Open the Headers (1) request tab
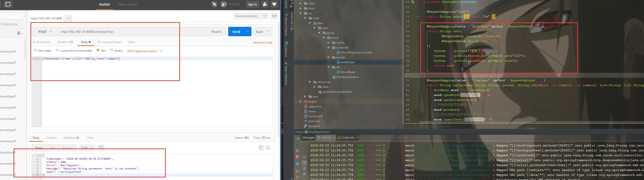Image resolution: width=644 pixels, height=180 pixels. coord(65,42)
